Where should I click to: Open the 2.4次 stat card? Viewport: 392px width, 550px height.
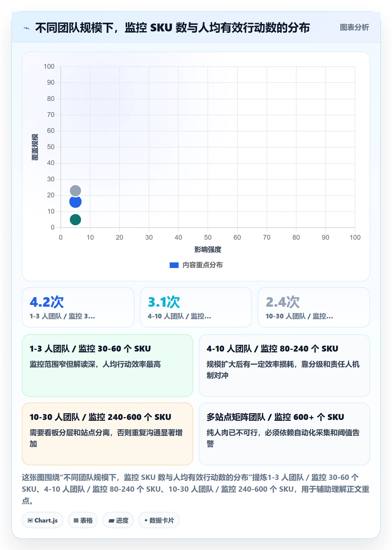314,307
